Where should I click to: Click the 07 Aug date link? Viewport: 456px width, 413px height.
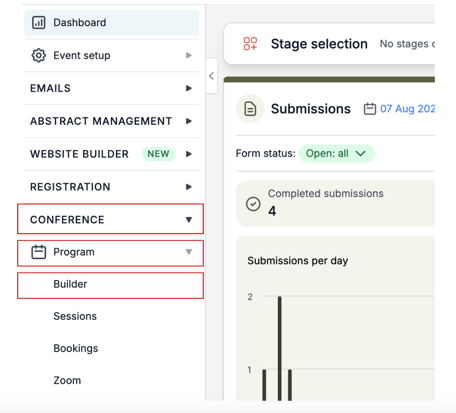[x=407, y=109]
